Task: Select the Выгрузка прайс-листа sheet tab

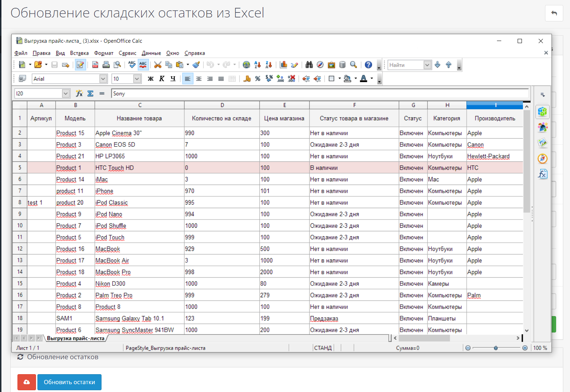Action: pos(76,338)
